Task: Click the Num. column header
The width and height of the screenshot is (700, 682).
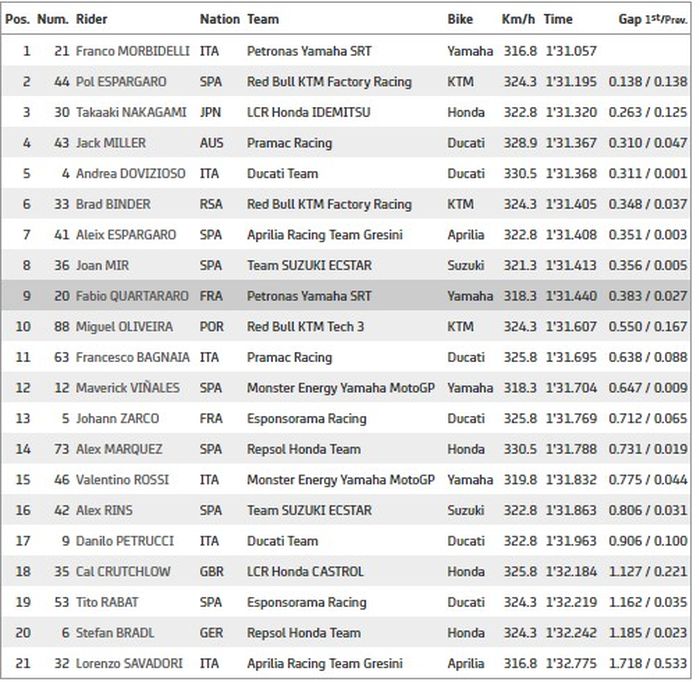Action: pos(53,19)
